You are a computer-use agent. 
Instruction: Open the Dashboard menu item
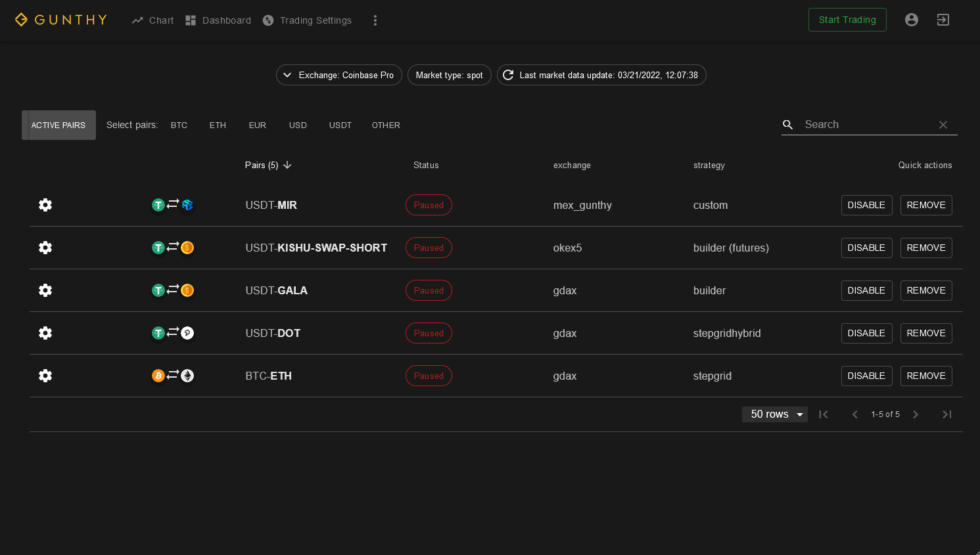click(218, 20)
